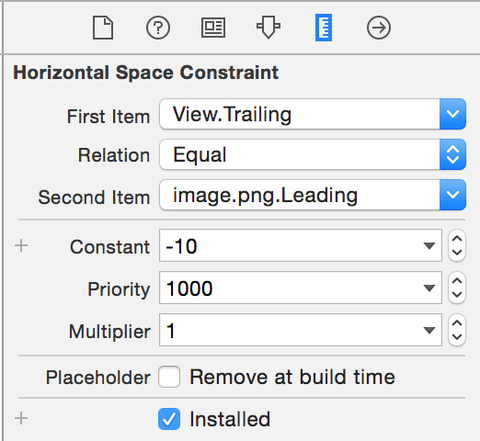Uncheck the Installed checkbox

click(169, 419)
